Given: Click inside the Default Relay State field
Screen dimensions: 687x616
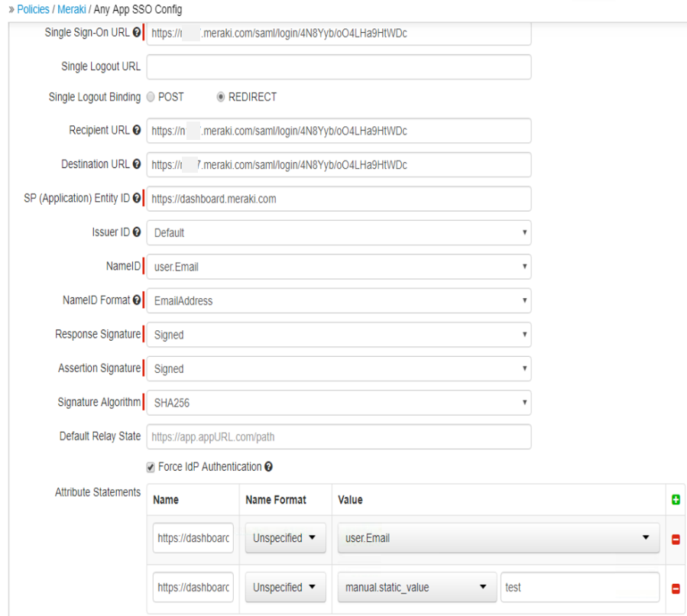Looking at the screenshot, I should coord(336,436).
